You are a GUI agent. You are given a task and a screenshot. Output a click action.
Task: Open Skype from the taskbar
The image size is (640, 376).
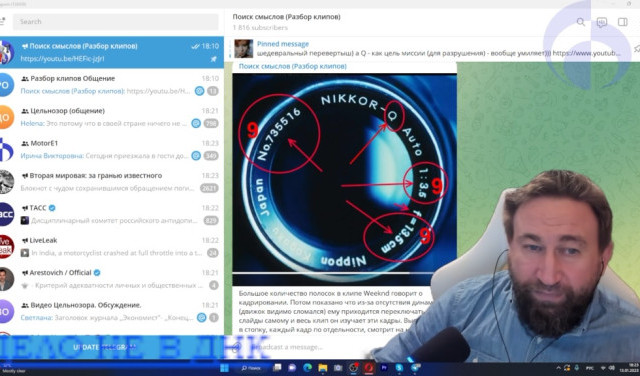coord(399,368)
